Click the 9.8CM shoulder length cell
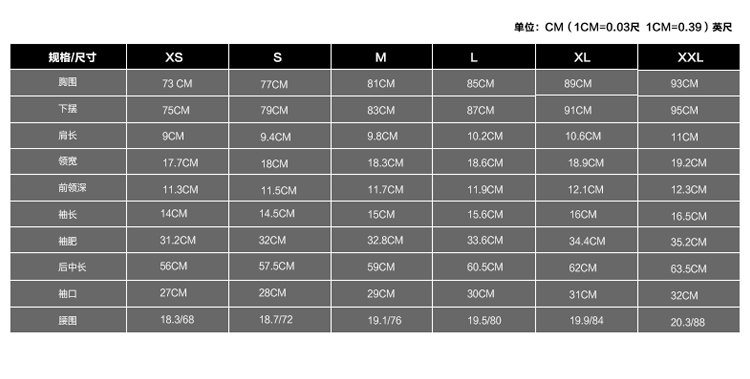The height and width of the screenshot is (379, 750). click(x=382, y=136)
